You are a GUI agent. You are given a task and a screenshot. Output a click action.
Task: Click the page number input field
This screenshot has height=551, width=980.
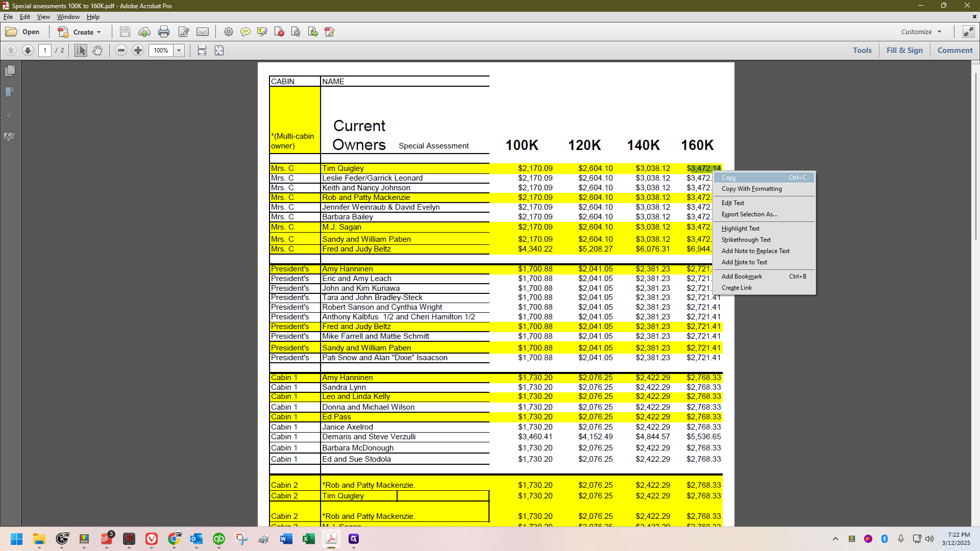45,50
